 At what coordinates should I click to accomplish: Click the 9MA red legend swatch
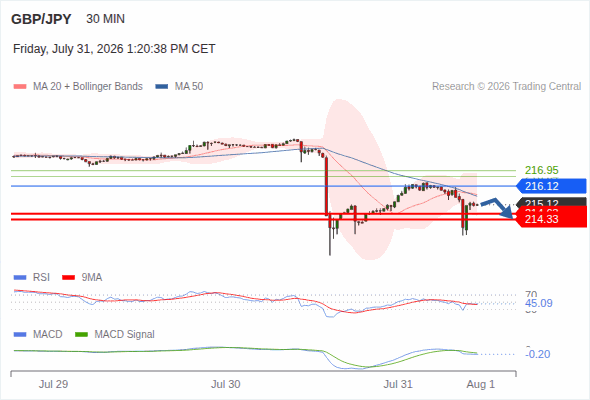click(68, 278)
